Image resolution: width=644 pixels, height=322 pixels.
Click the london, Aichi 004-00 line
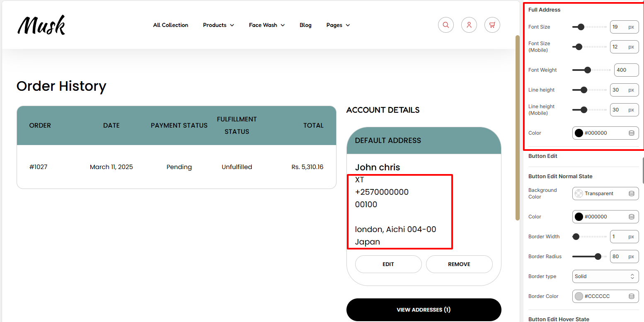396,229
